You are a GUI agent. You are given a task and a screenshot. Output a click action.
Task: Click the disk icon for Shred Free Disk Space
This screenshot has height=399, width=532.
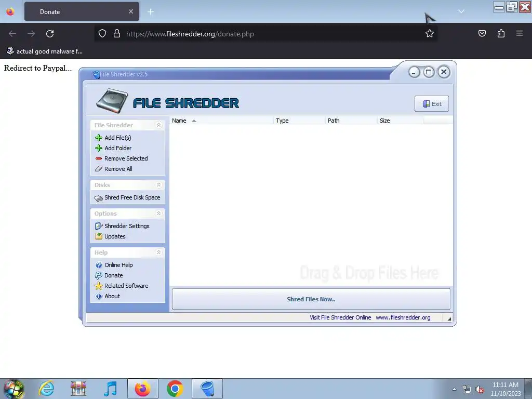coord(99,198)
